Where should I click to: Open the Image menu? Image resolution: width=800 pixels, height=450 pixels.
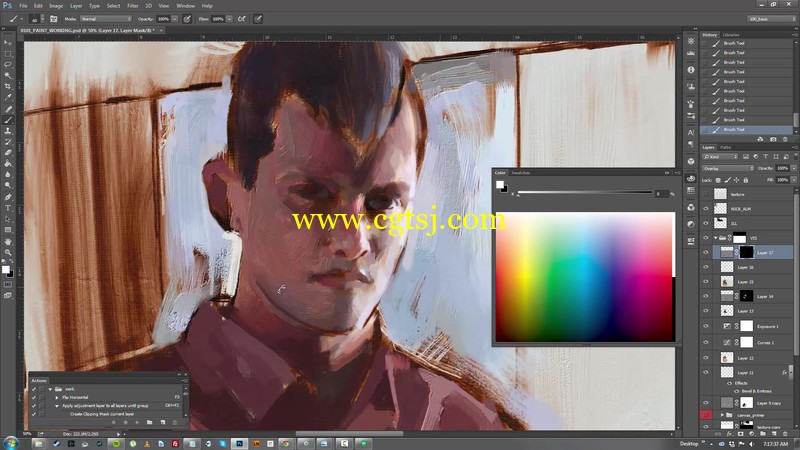56,6
